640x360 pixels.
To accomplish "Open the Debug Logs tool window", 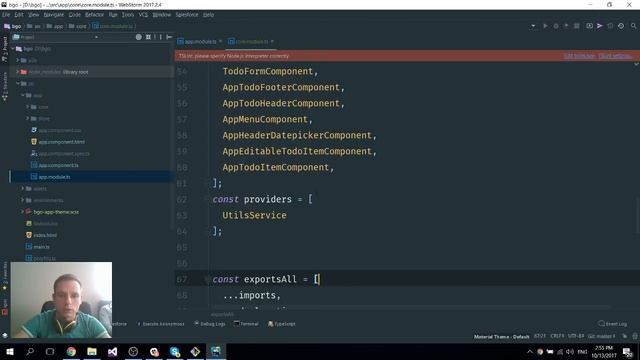I will tap(210, 324).
